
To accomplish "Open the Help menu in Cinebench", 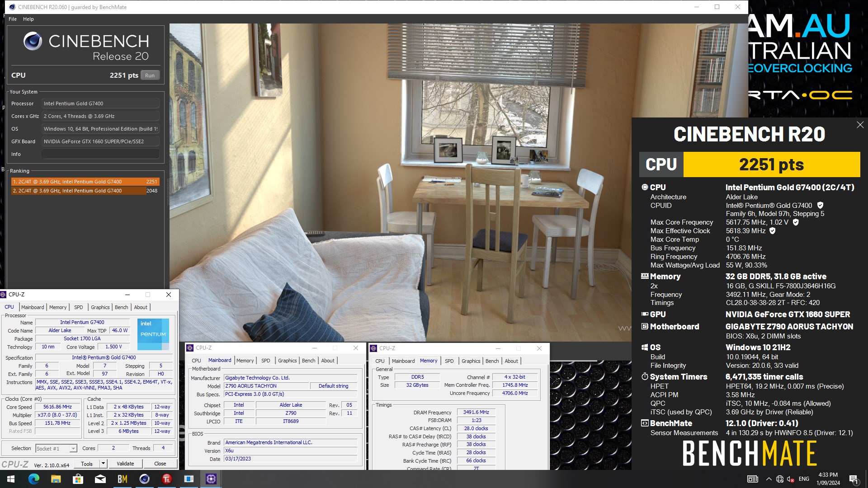I will pyautogui.click(x=28, y=19).
